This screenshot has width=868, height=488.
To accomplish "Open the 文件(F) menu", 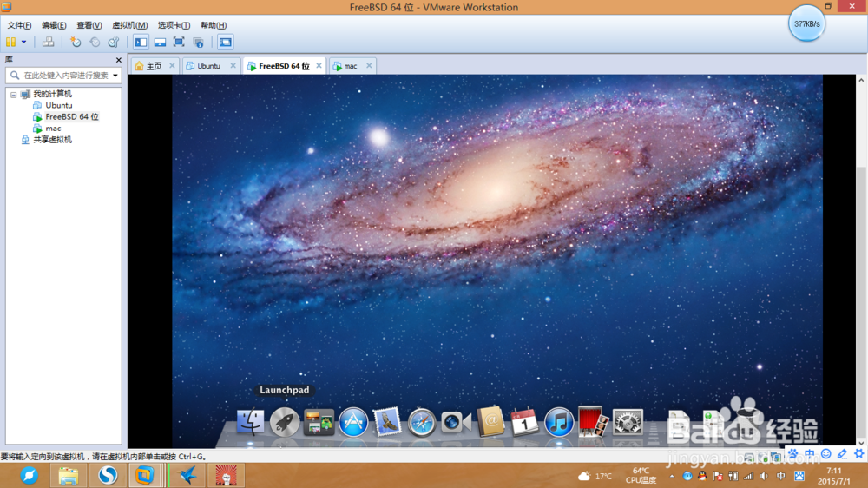I will [19, 25].
